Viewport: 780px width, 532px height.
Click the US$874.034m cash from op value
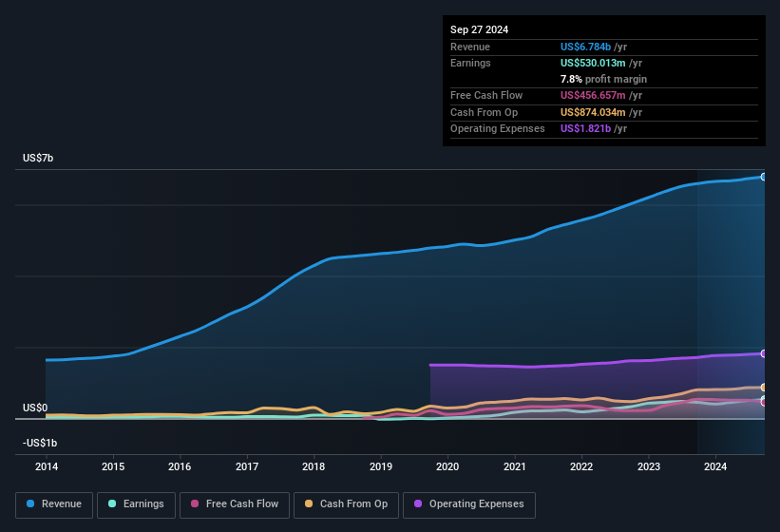(593, 112)
